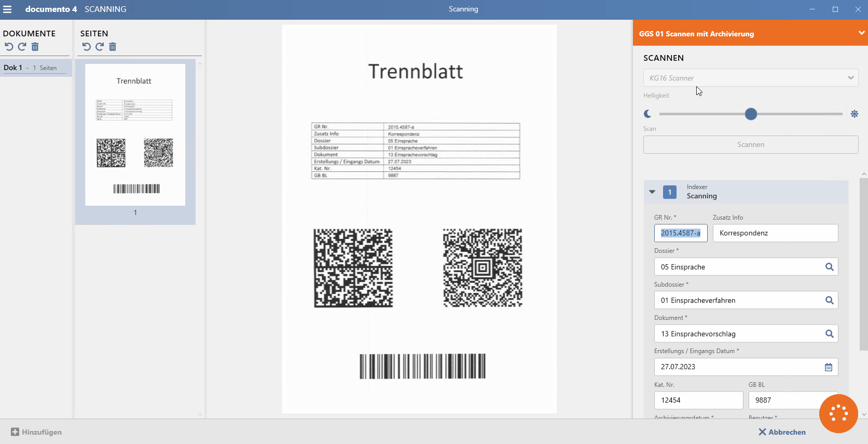Click the SEITEN panel title
The height and width of the screenshot is (444, 868).
tap(94, 33)
